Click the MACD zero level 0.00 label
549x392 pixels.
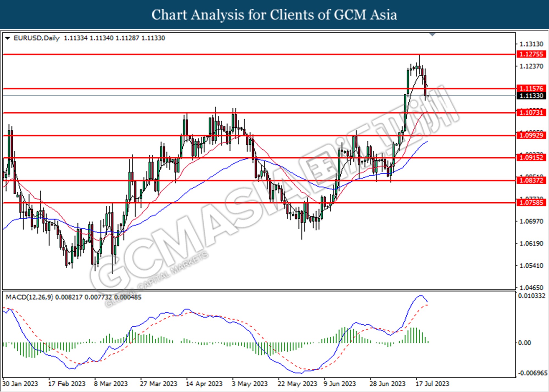pyautogui.click(x=524, y=343)
